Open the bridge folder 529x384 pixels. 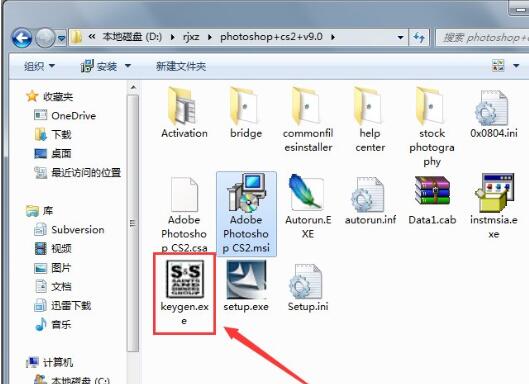[x=246, y=113]
